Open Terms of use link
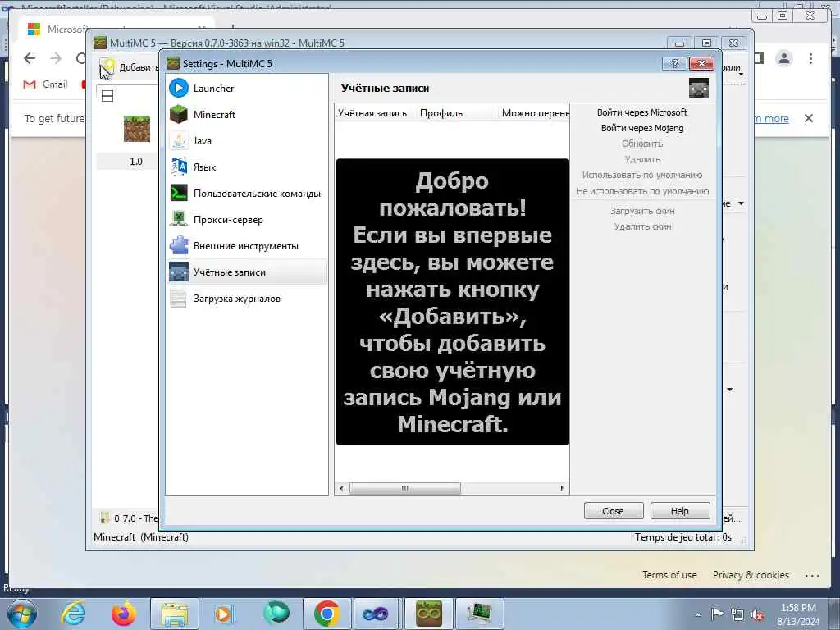 pyautogui.click(x=669, y=575)
